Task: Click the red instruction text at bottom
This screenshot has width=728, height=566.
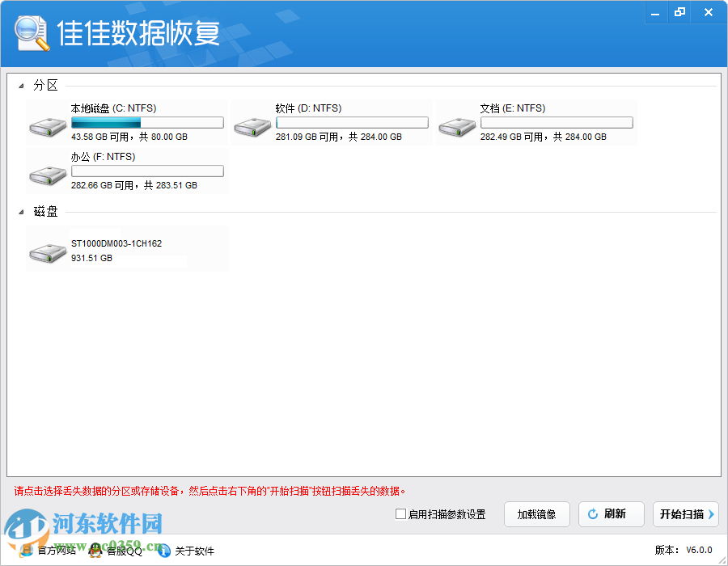Action: tap(210, 491)
